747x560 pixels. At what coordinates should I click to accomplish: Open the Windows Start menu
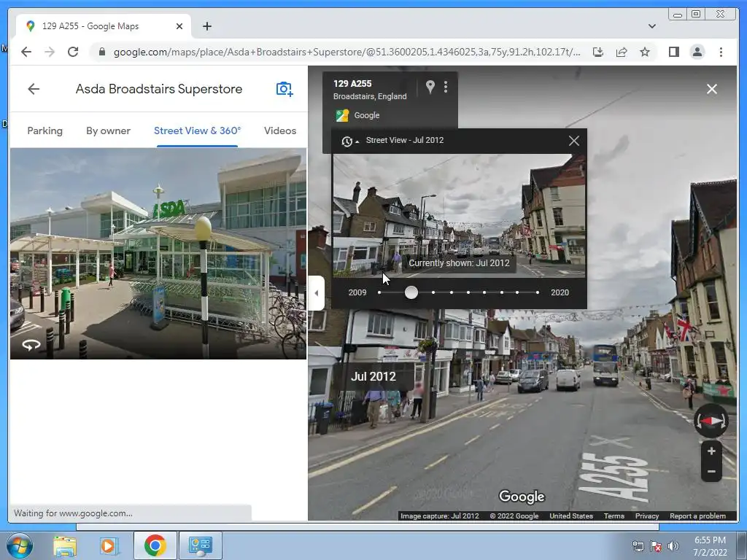tap(19, 545)
